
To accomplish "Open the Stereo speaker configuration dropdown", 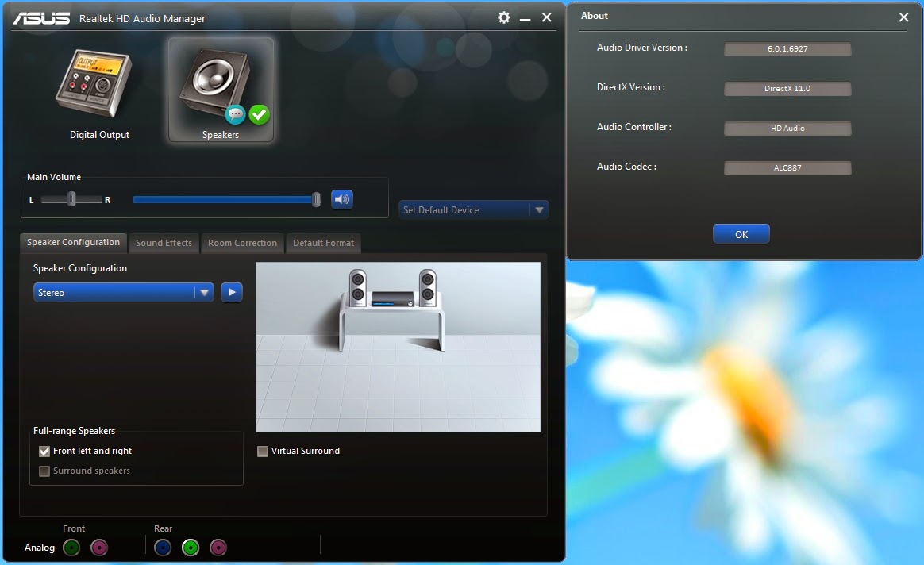I will coord(123,292).
